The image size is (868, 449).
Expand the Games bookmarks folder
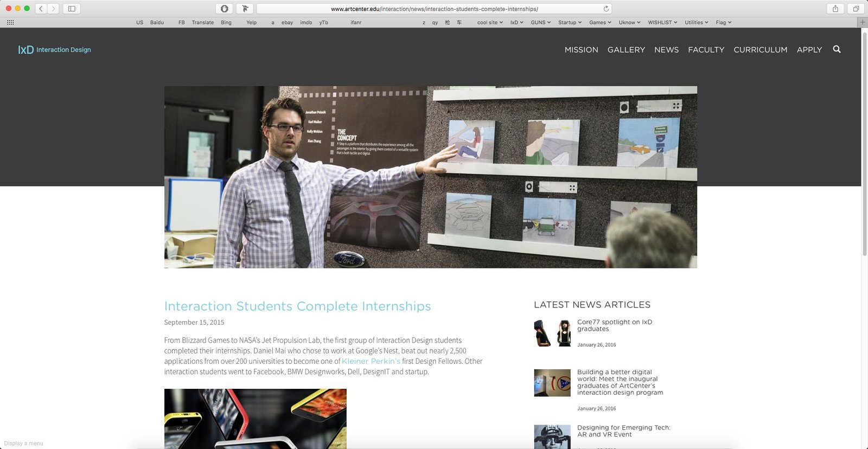(x=600, y=22)
